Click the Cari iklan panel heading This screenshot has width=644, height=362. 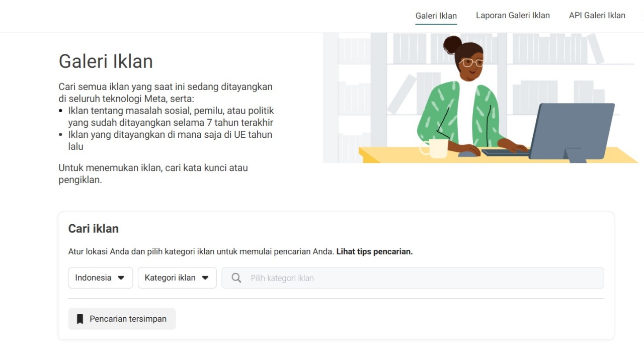pos(93,228)
